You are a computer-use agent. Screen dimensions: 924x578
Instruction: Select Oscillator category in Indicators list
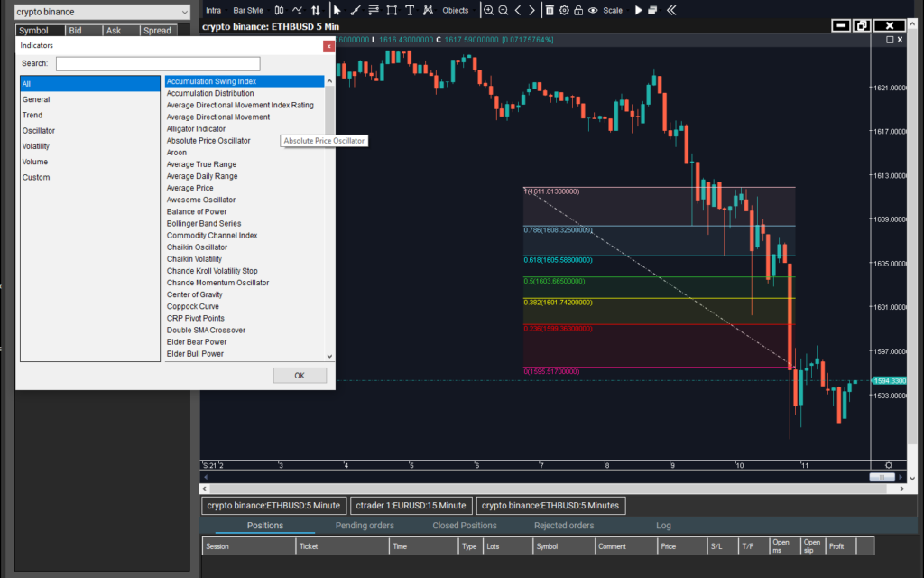(x=39, y=130)
